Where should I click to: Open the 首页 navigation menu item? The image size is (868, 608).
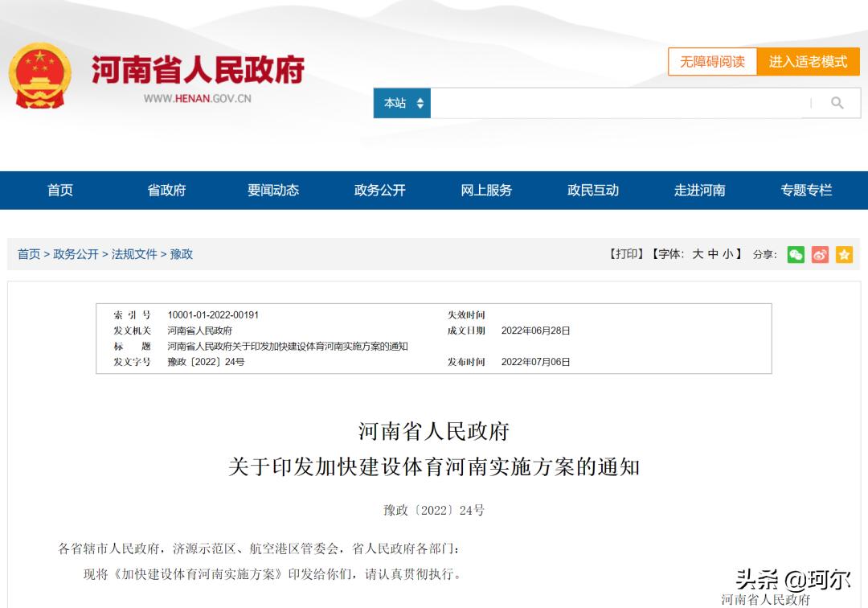click(59, 191)
